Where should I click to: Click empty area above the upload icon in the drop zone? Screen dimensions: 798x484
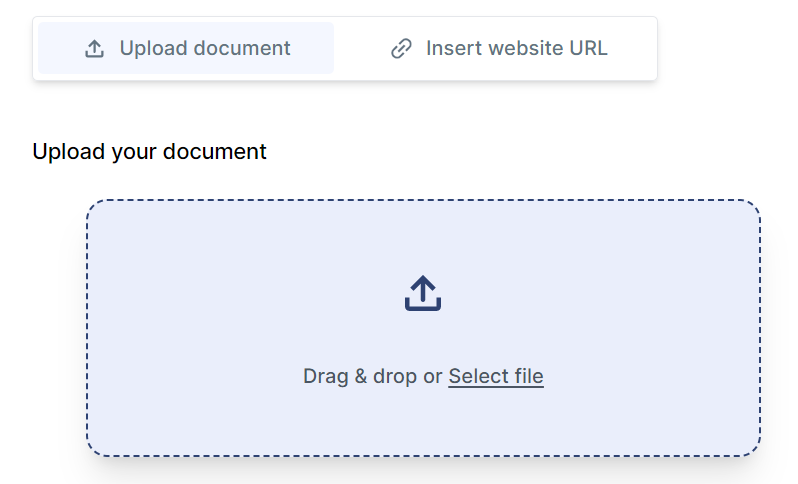423,237
